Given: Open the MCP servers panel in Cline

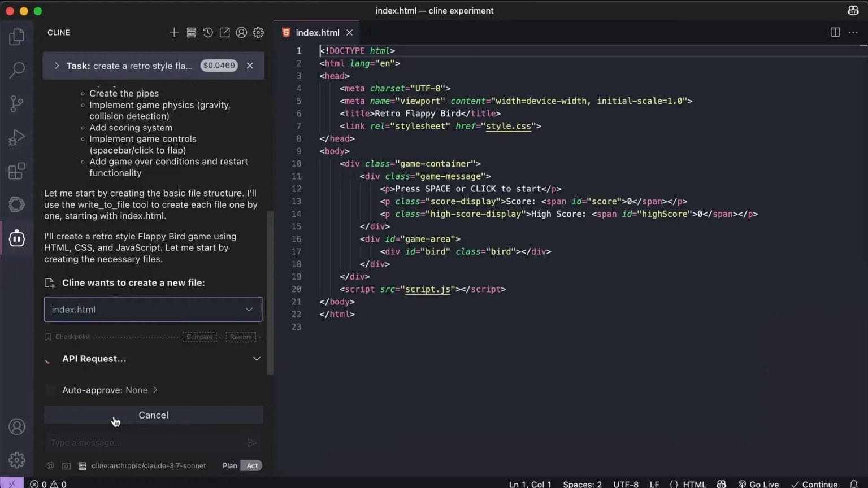Looking at the screenshot, I should (x=191, y=32).
